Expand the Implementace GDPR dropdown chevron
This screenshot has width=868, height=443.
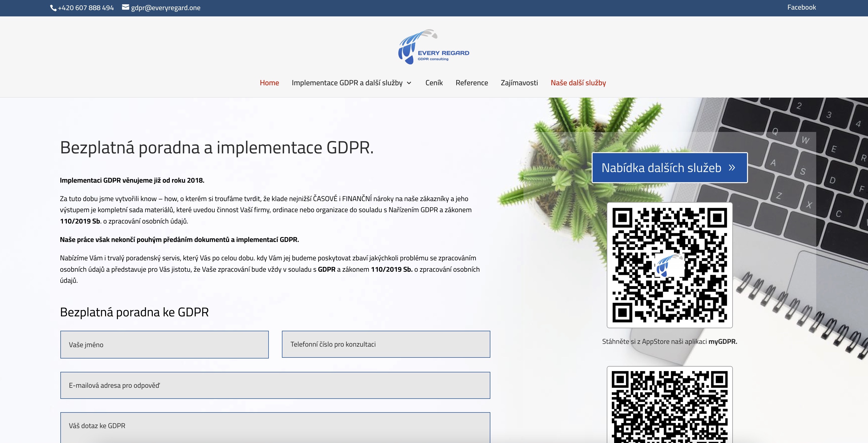tap(409, 83)
